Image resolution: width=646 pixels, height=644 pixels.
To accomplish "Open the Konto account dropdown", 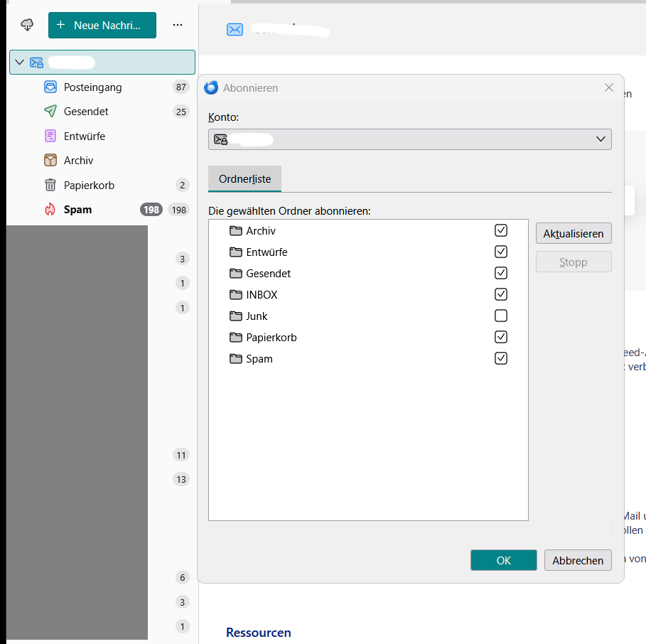I will [410, 139].
